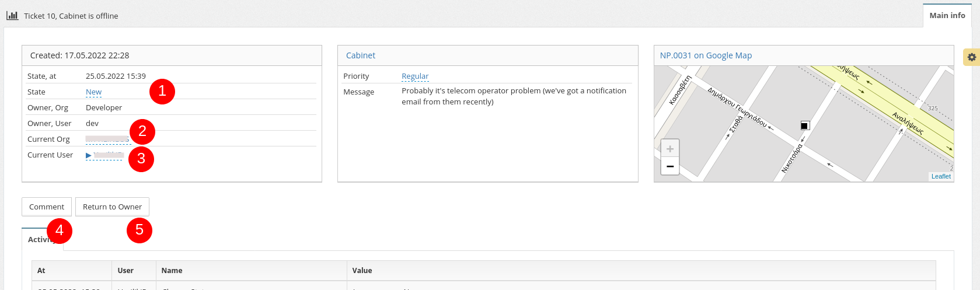Image resolution: width=980 pixels, height=290 pixels.
Task: Zoom in on the map with the plus button
Action: click(x=670, y=149)
